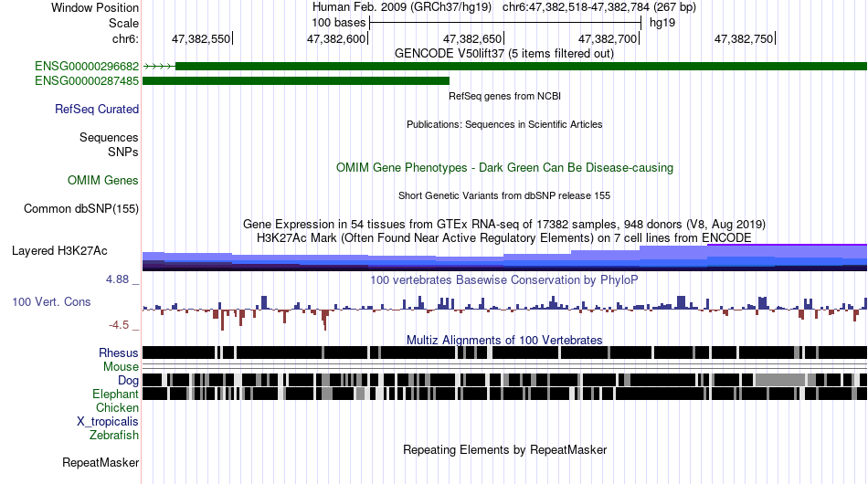Click the 47,382,700 ruler position
The height and width of the screenshot is (484, 868).
pos(609,38)
